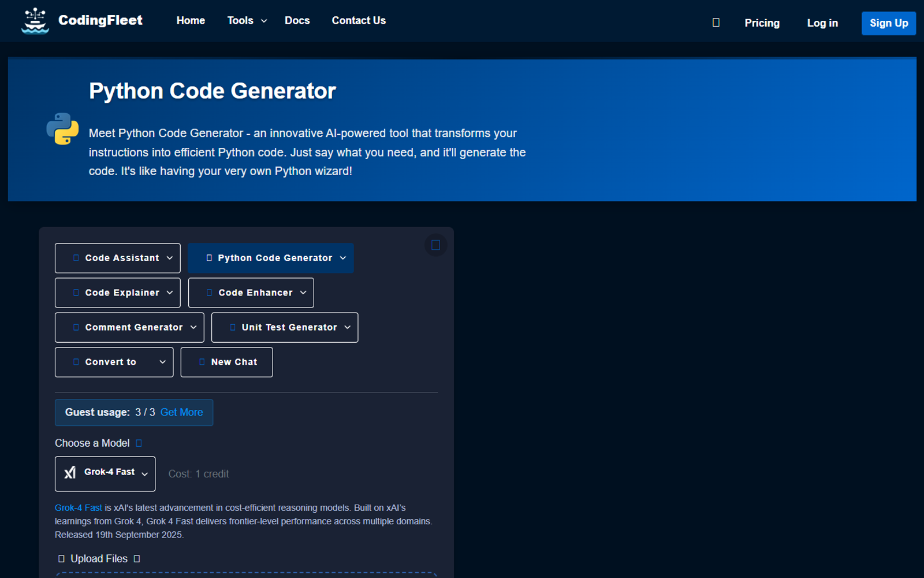This screenshot has height=578, width=924.
Task: Click the icon in the New Chat button
Action: pyautogui.click(x=202, y=362)
